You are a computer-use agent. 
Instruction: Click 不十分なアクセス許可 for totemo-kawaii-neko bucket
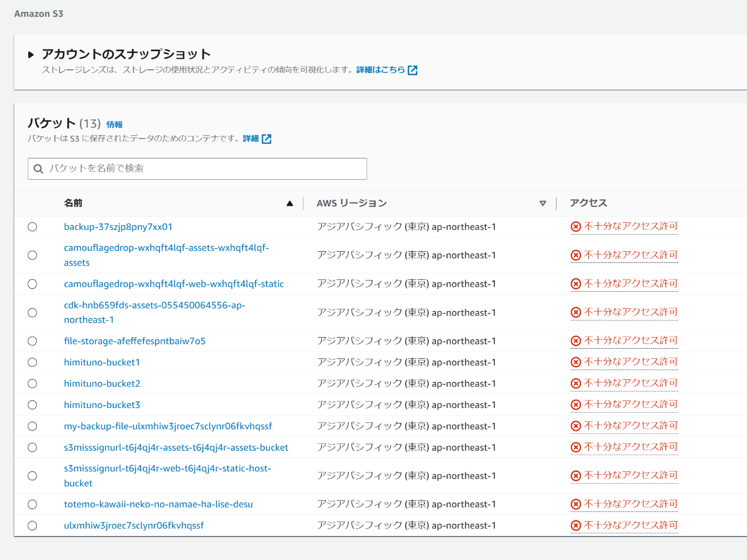coord(631,503)
